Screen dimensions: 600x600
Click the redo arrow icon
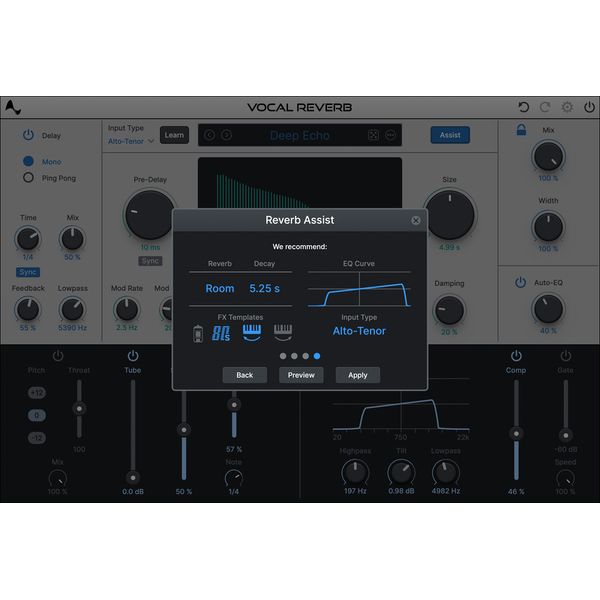tap(545, 107)
